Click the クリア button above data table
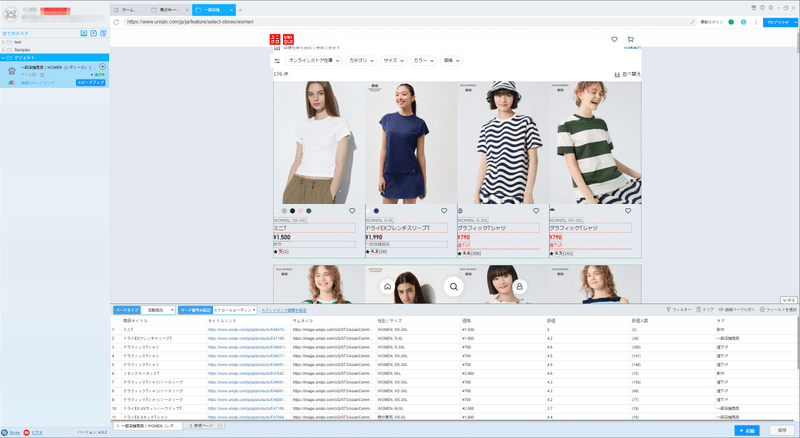 coord(705,310)
